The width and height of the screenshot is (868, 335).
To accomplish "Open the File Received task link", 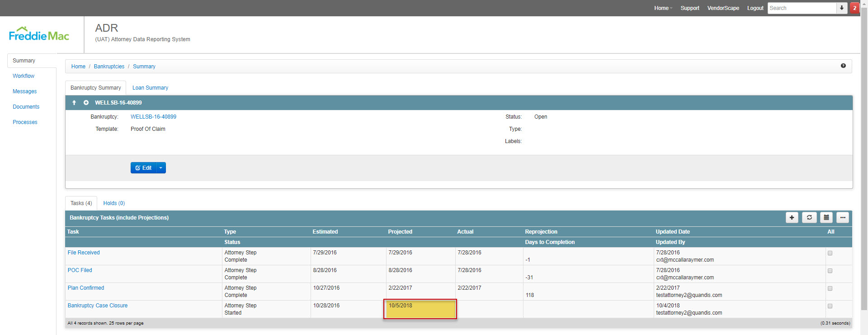I will point(84,253).
